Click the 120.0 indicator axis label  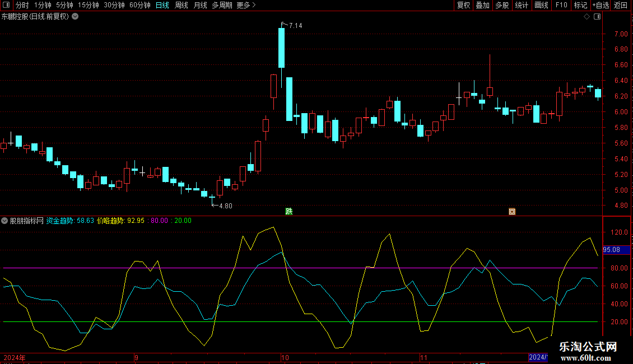pyautogui.click(x=619, y=232)
